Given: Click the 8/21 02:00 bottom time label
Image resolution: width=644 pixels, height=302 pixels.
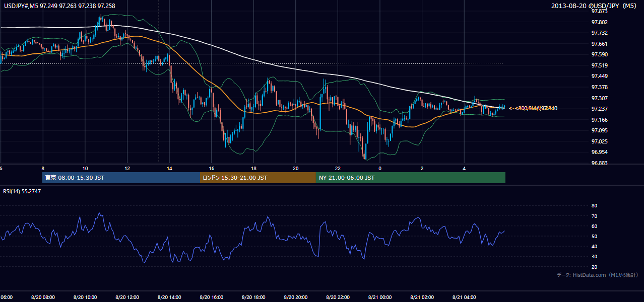Looking at the screenshot, I should 422,297.
